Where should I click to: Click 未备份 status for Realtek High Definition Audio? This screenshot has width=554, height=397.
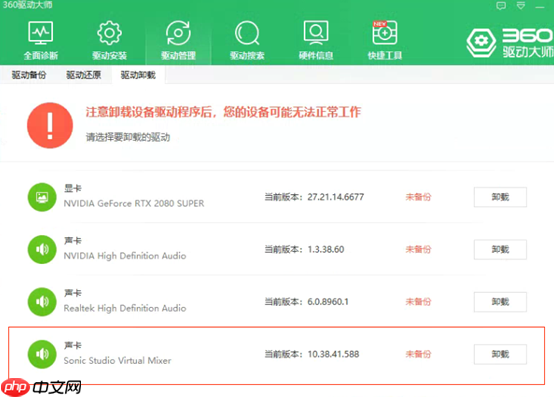click(x=418, y=302)
